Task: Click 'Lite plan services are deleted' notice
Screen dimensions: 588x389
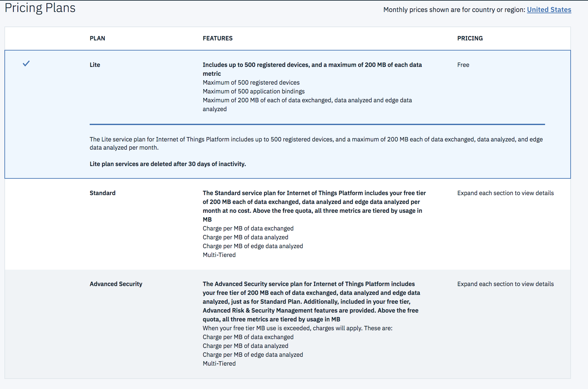Action: tap(168, 164)
